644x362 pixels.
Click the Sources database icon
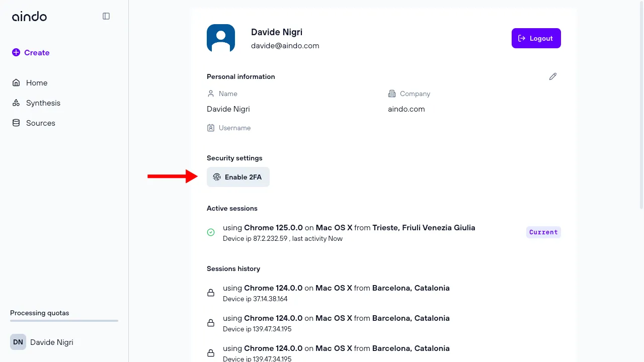point(16,123)
